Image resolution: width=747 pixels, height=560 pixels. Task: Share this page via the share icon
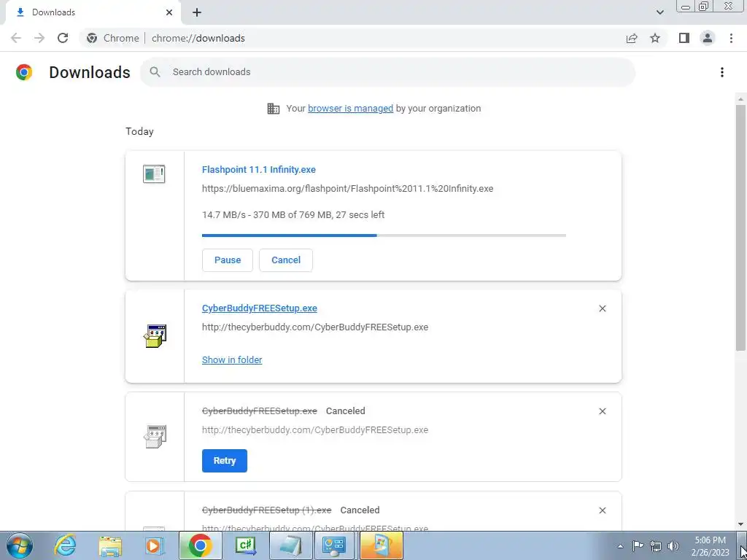(632, 38)
